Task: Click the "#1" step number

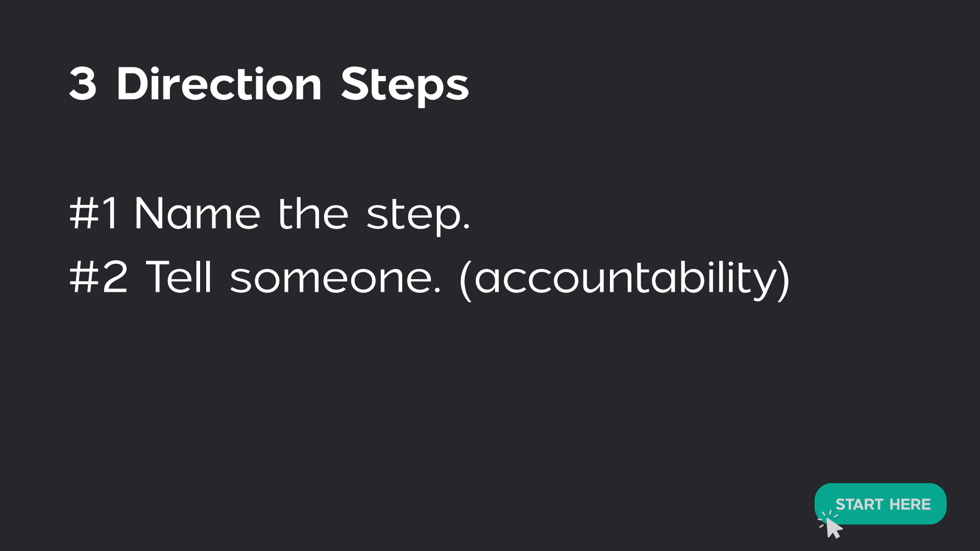Action: pyautogui.click(x=94, y=214)
